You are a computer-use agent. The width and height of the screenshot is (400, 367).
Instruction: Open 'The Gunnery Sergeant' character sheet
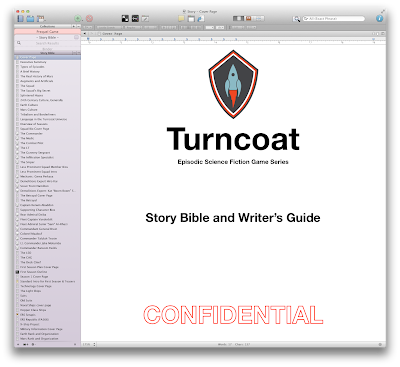35,152
